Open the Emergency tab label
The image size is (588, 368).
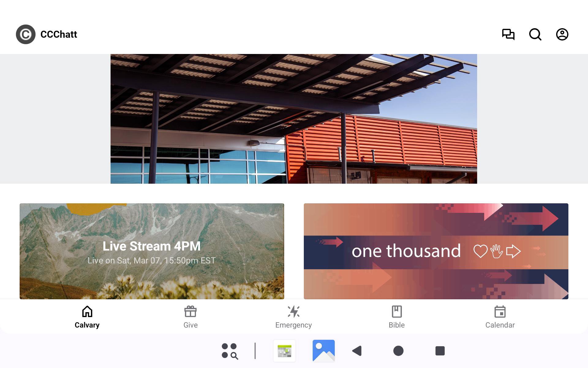293,325
